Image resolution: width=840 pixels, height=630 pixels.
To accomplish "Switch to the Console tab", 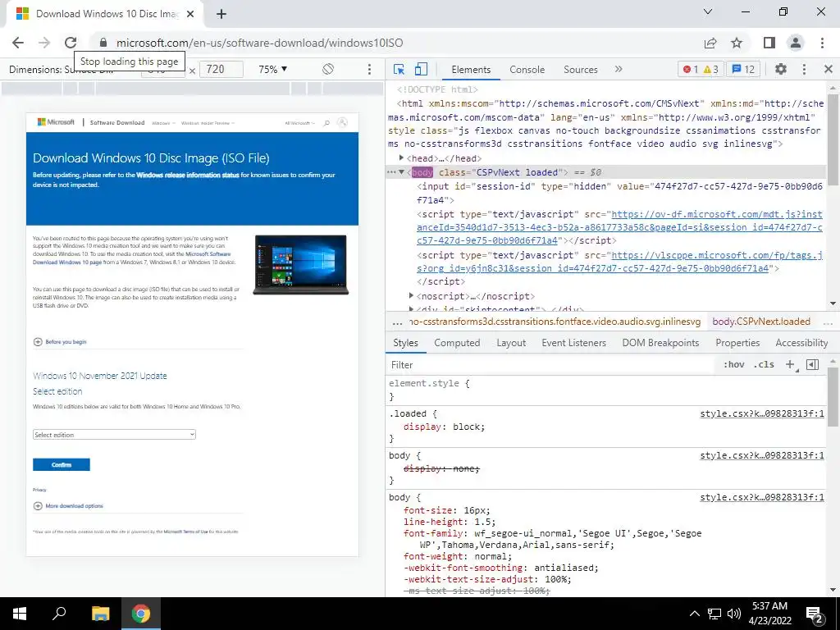I will coord(527,70).
